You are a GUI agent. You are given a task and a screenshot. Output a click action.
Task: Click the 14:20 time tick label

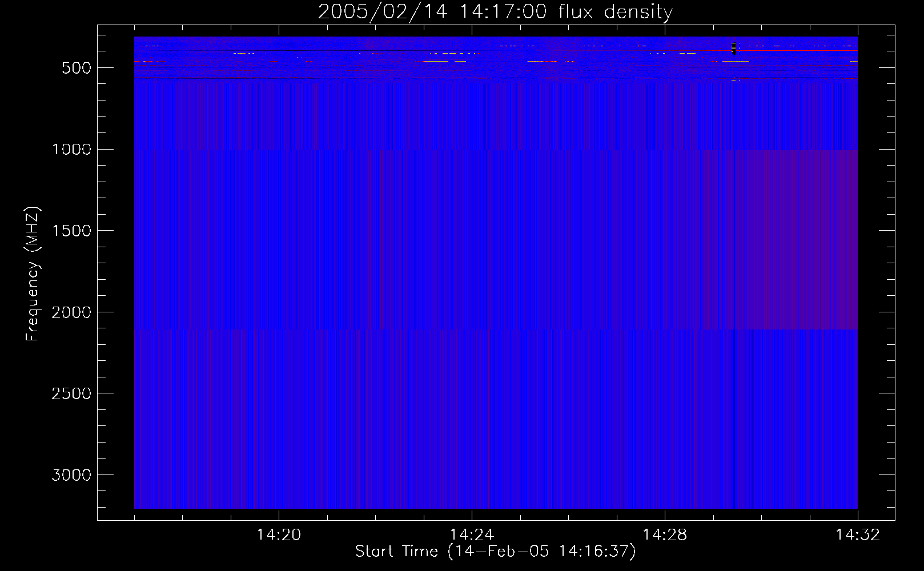(279, 535)
